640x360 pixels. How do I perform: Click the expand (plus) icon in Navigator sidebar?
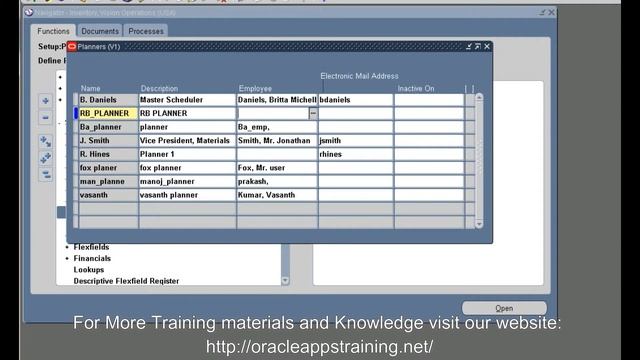(45, 100)
